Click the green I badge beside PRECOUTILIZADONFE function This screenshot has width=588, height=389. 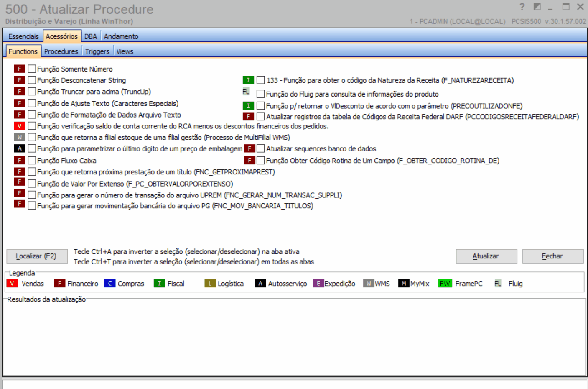(248, 106)
